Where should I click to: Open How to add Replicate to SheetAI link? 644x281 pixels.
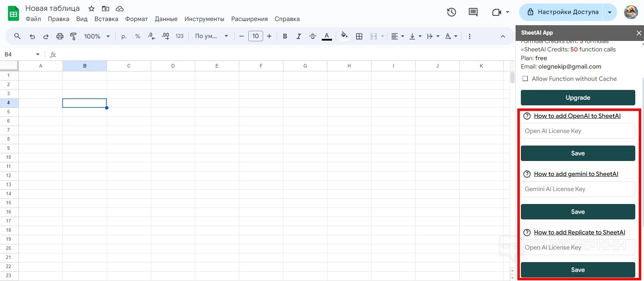[579, 233]
